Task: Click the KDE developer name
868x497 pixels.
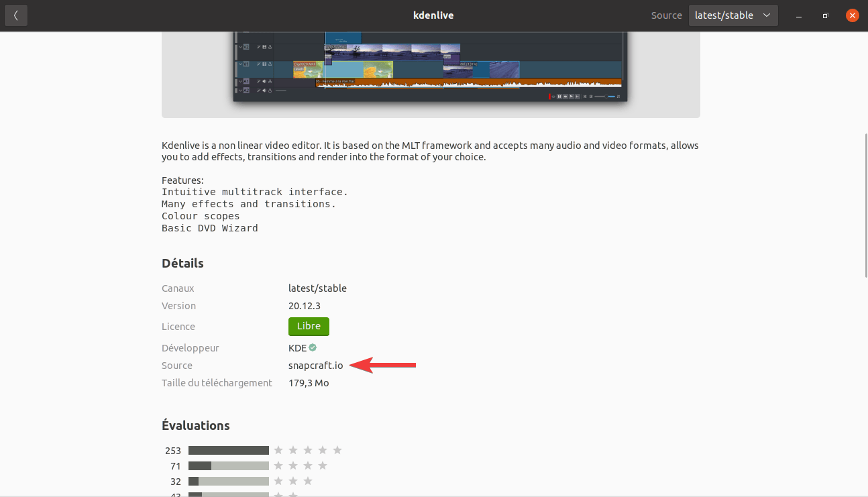Action: (x=297, y=348)
